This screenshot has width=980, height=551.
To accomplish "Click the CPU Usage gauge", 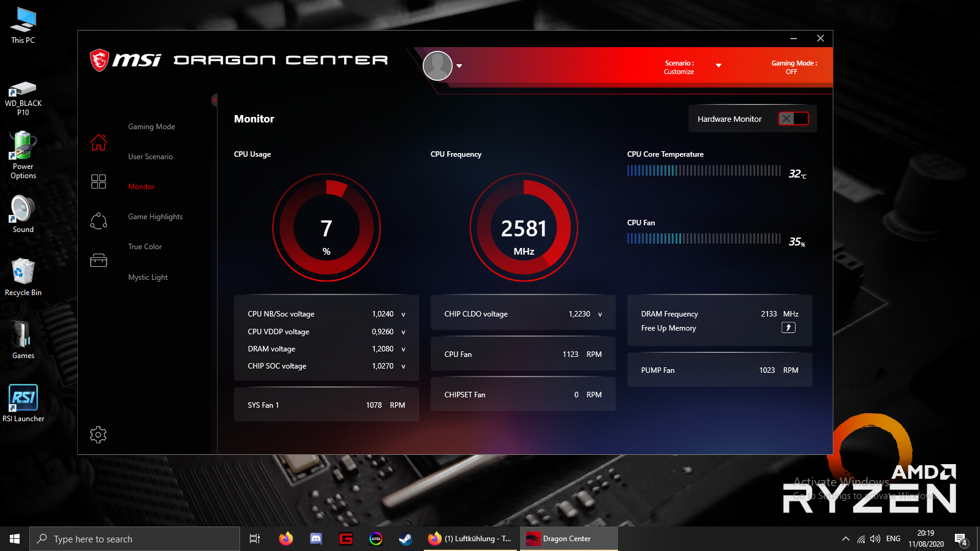I will click(326, 228).
